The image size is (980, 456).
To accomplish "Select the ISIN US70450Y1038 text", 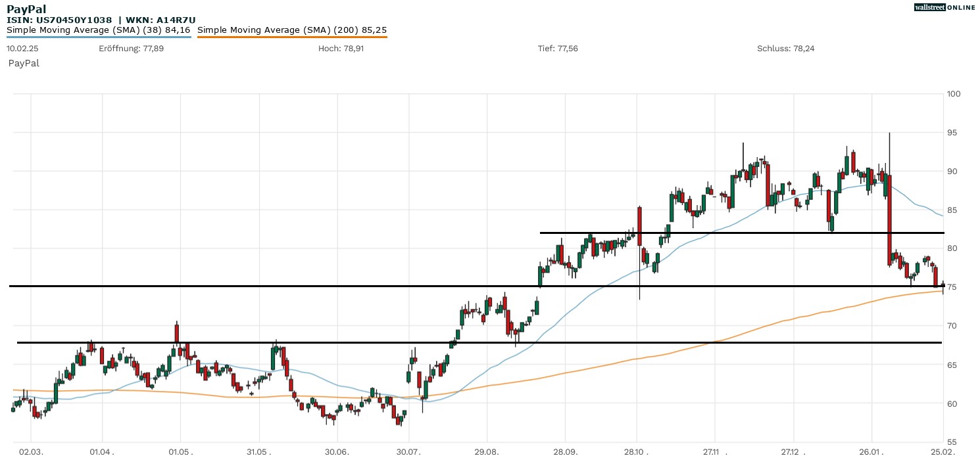I will 59,20.
